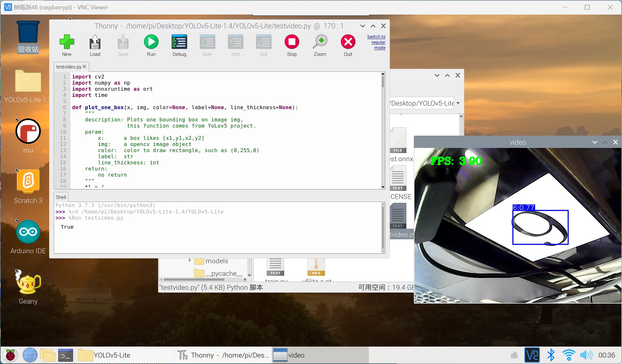Screen dimensions: 622x364
Task: Click the green Run button in Thonny
Action: point(151,46)
